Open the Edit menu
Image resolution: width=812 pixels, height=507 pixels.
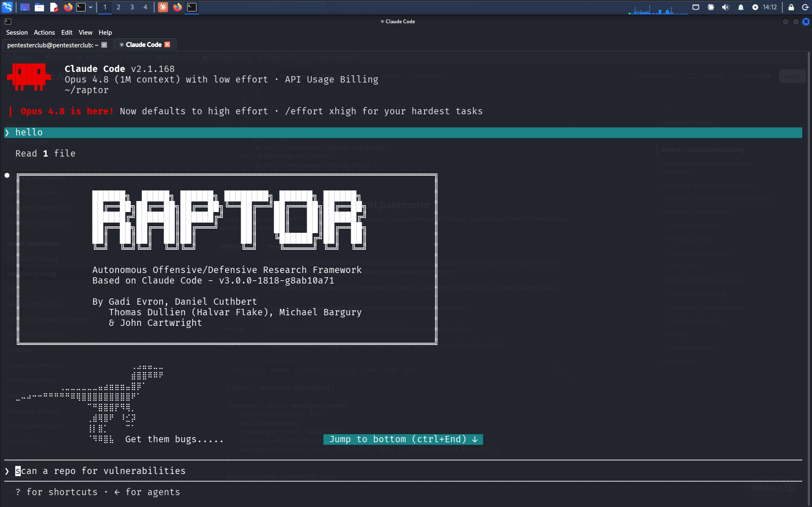click(67, 33)
